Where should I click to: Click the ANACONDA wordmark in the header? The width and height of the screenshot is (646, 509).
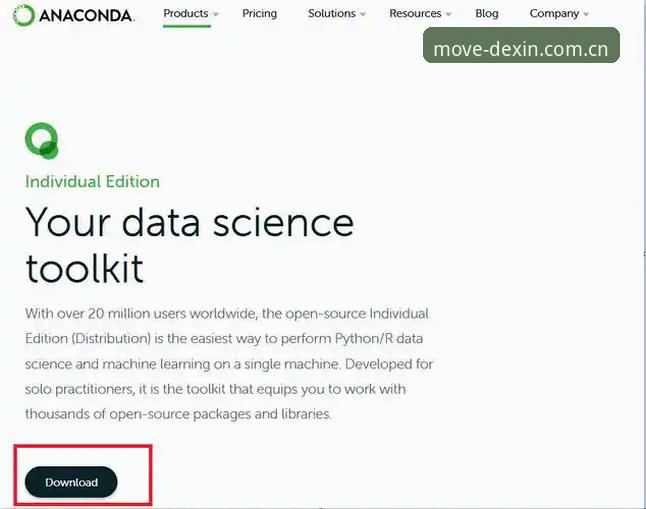pyautogui.click(x=87, y=16)
